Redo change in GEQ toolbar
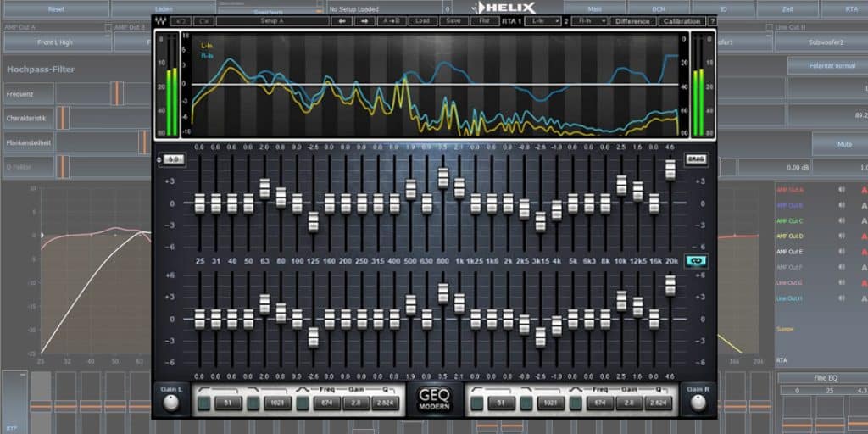 coord(203,21)
